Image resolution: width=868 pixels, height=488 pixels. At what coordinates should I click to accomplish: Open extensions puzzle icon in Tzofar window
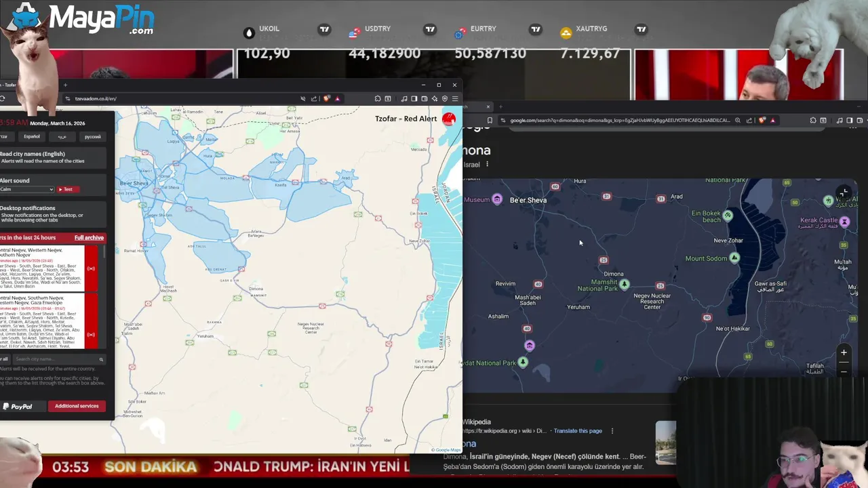click(x=378, y=98)
